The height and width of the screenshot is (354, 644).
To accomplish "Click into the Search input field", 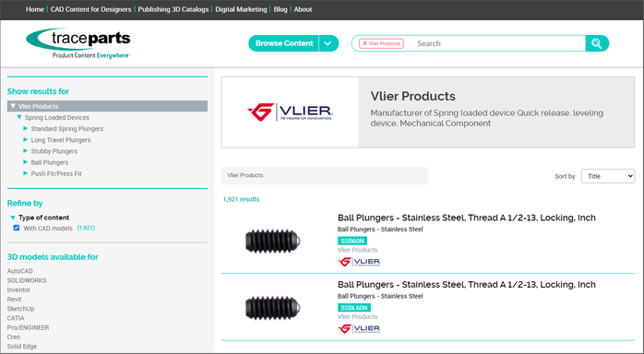I will click(x=497, y=43).
